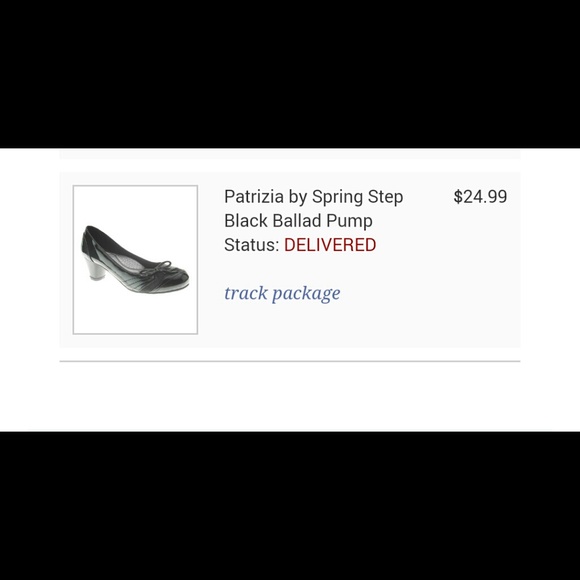Click the black bar above the order page
This screenshot has width=580, height=580.
[290, 74]
